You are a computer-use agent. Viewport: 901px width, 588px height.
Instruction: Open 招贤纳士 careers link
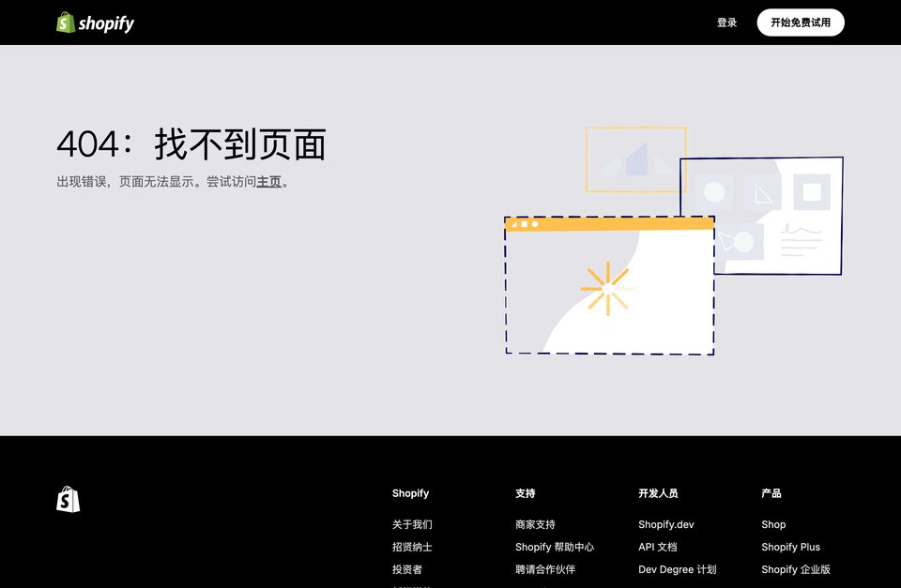pyautogui.click(x=412, y=547)
